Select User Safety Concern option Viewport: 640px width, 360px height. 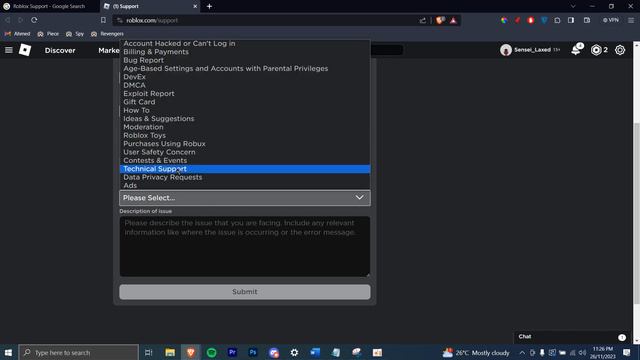245,152
